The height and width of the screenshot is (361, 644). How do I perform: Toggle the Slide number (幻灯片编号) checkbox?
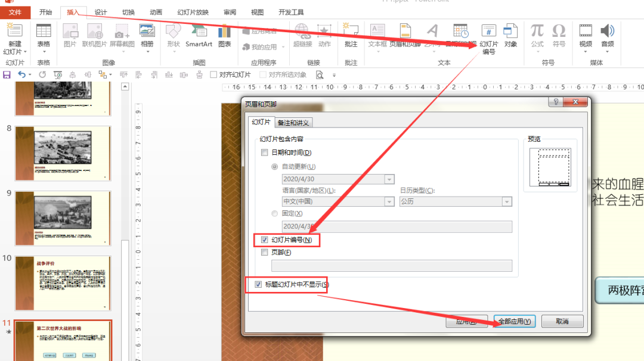pos(265,239)
